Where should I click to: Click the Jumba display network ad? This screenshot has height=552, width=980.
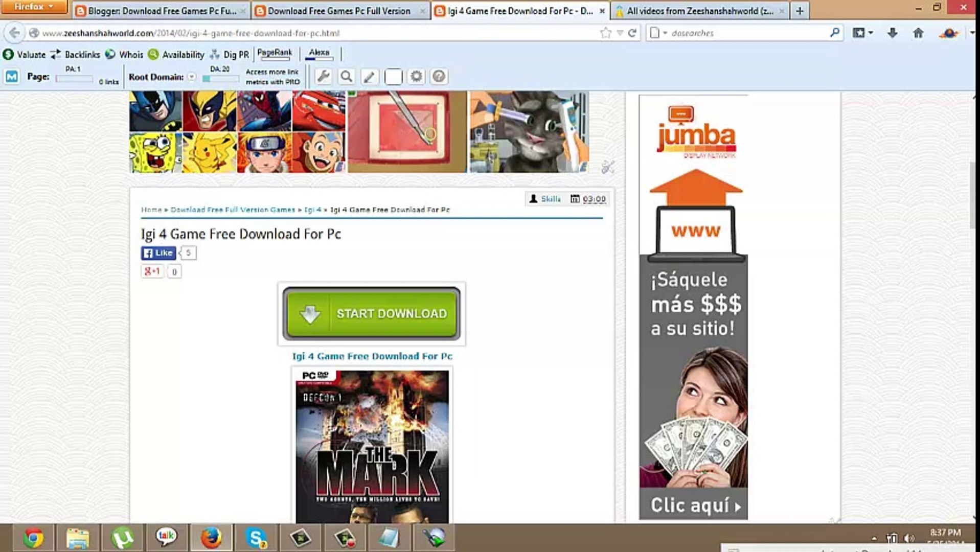coord(693,307)
